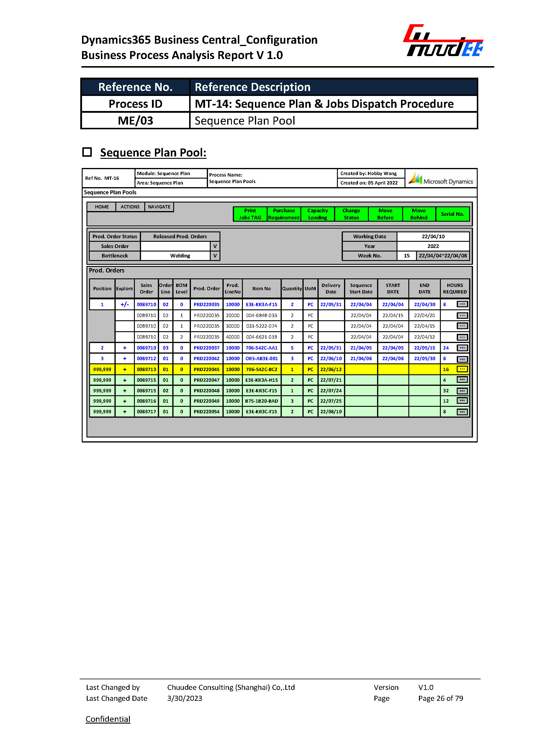The height and width of the screenshot is (756, 537).
Task: Click ellipsis button for PRD220045 row
Action: (462, 369)
